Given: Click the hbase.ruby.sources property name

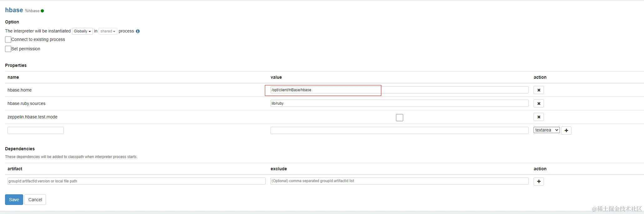Looking at the screenshot, I should click(x=26, y=103).
